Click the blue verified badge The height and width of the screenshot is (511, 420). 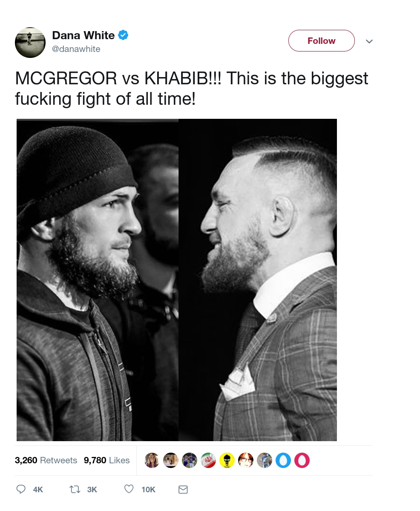123,35
